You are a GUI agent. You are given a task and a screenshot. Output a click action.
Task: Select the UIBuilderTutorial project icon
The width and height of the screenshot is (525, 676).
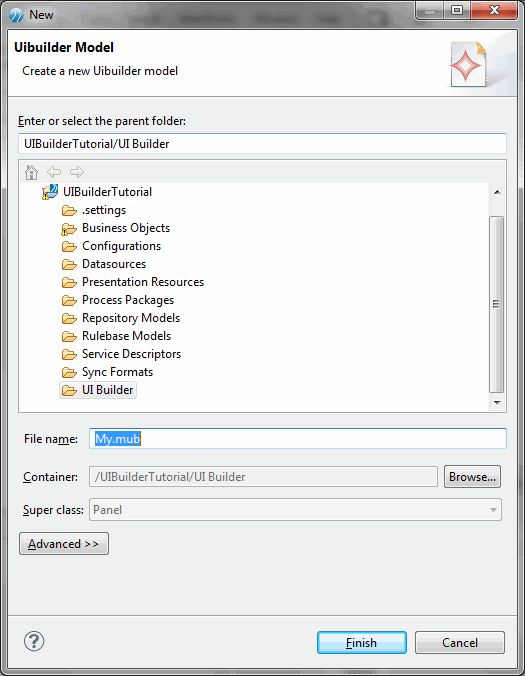(x=50, y=192)
